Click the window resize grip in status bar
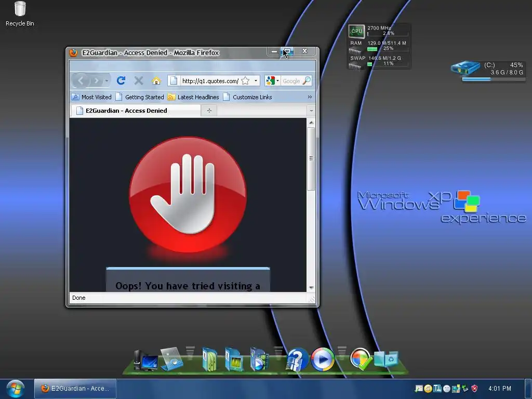The height and width of the screenshot is (399, 532). point(312,299)
